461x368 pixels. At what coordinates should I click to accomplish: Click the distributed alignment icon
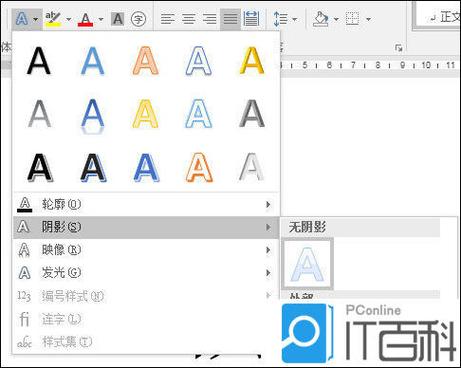[251, 19]
